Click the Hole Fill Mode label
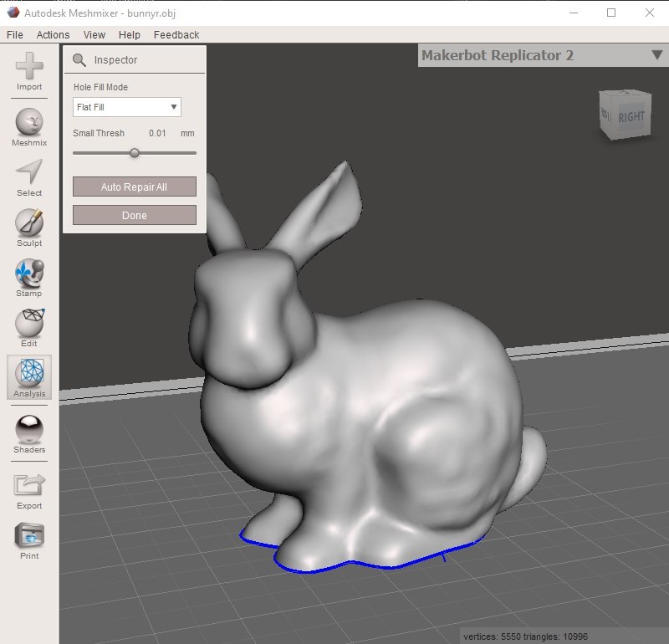The image size is (669, 644). 100,87
